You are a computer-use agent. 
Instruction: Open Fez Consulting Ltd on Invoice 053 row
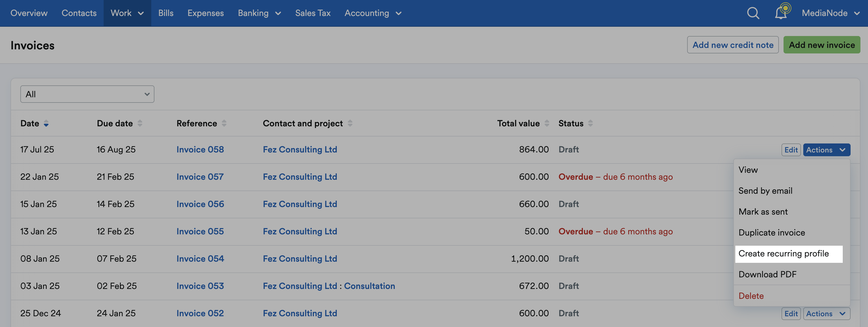pos(300,286)
